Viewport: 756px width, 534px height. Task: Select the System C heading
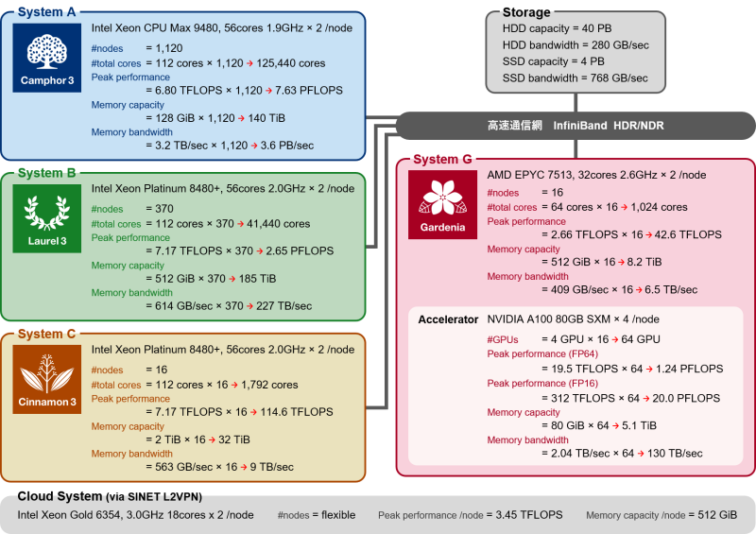point(46,334)
